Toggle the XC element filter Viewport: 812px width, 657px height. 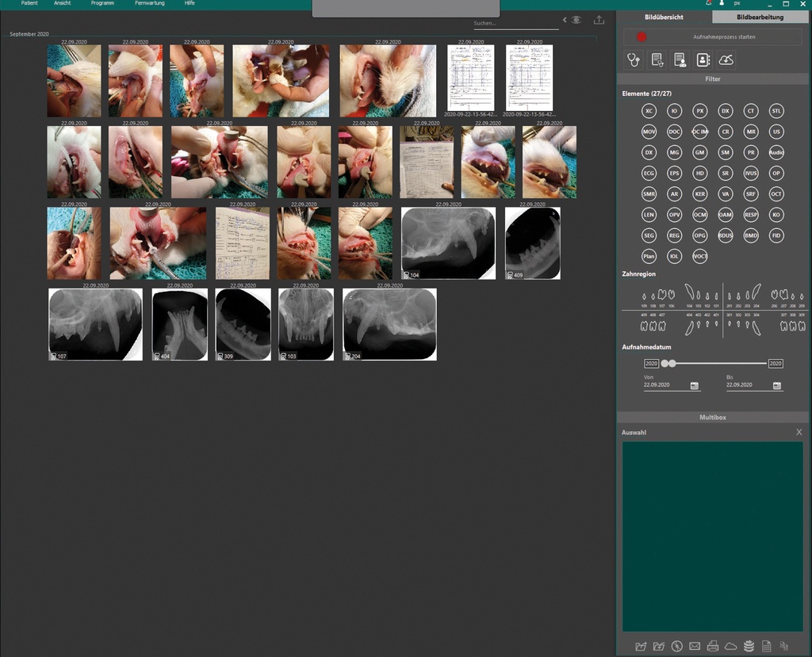click(x=649, y=111)
